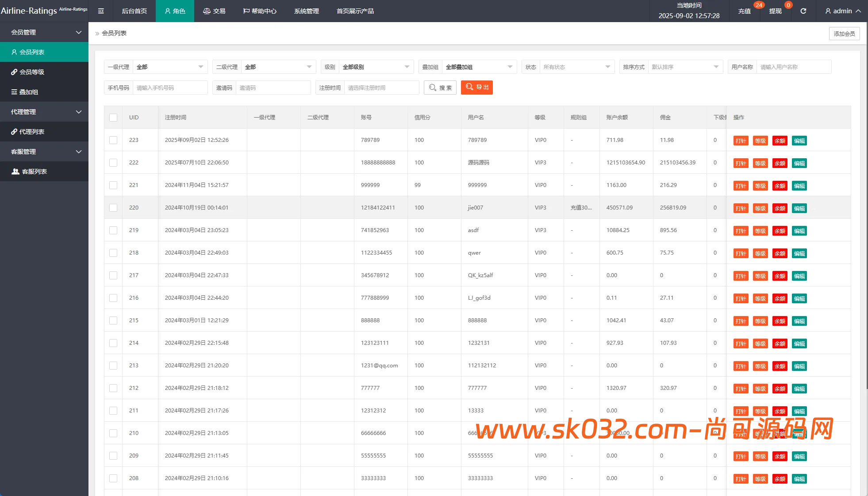
Task: Open the 系统管理 top menu
Action: (x=306, y=11)
